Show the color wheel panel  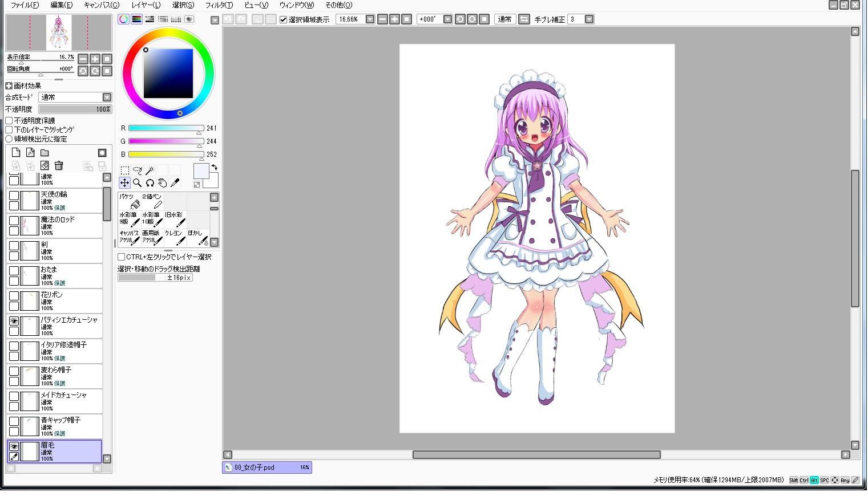(123, 19)
